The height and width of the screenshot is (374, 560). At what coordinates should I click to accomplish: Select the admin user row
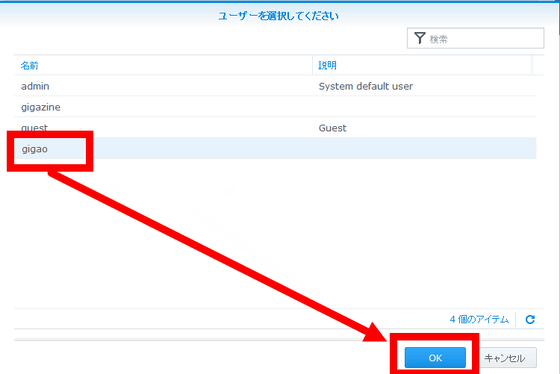click(x=275, y=86)
